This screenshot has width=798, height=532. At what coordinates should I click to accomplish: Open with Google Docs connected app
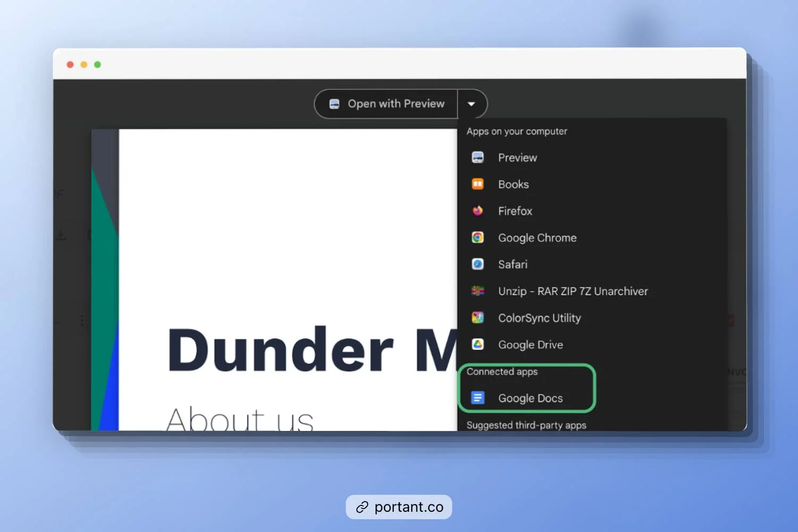(x=592, y=398)
